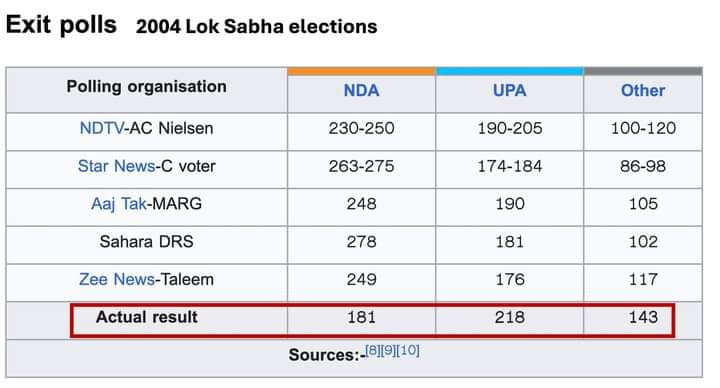Select the Sahara DRS row label
Viewport: 720px width, 388px height.
click(x=146, y=242)
